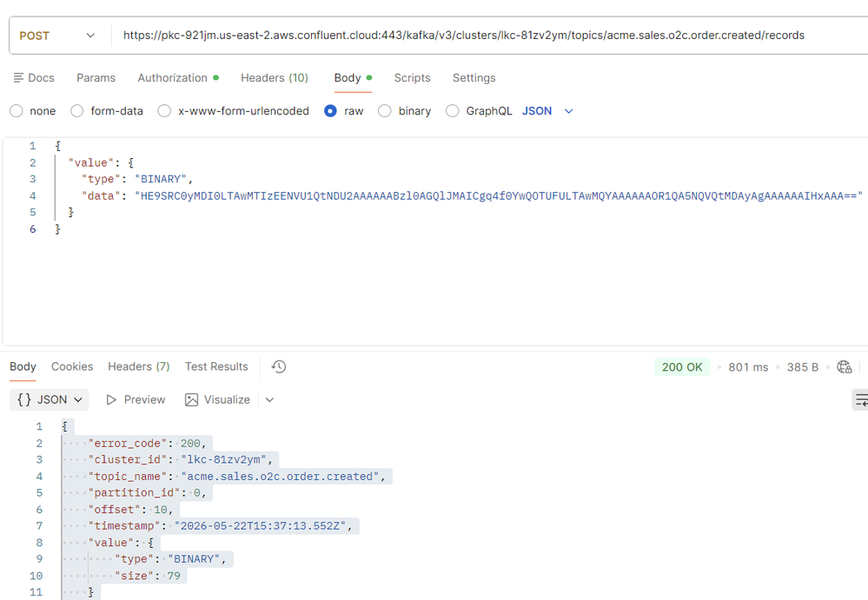This screenshot has width=868, height=600.
Task: Open the response Cookies tab
Action: (x=72, y=366)
